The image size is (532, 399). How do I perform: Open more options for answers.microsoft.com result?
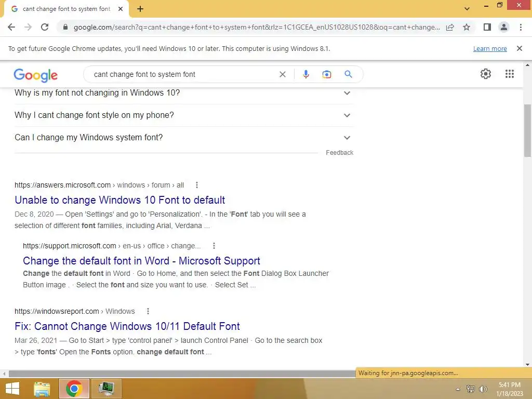pyautogui.click(x=197, y=185)
